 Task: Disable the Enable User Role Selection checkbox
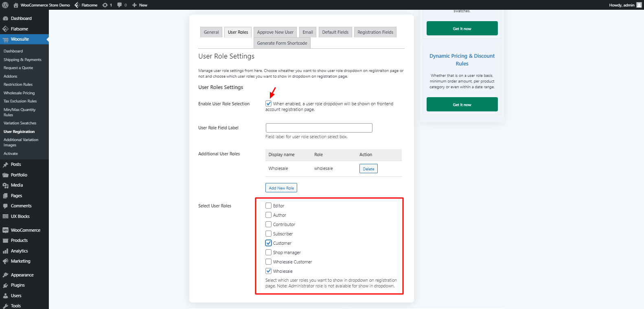(269, 104)
